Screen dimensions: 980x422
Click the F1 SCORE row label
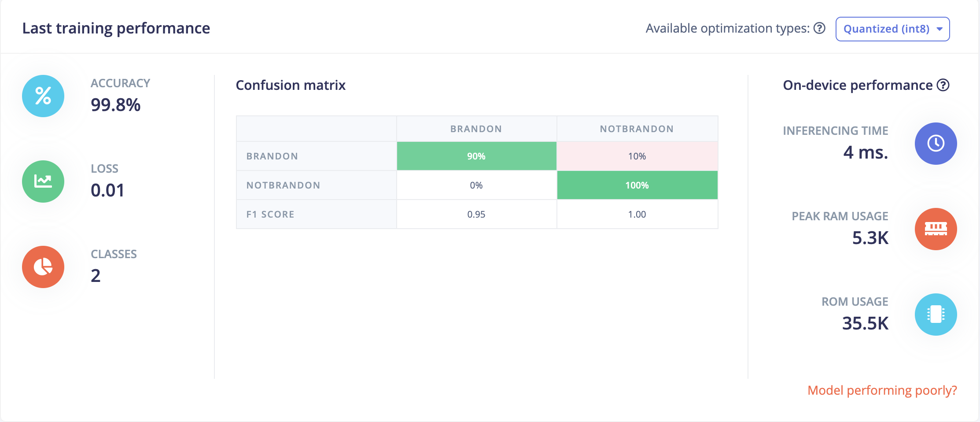coord(270,215)
